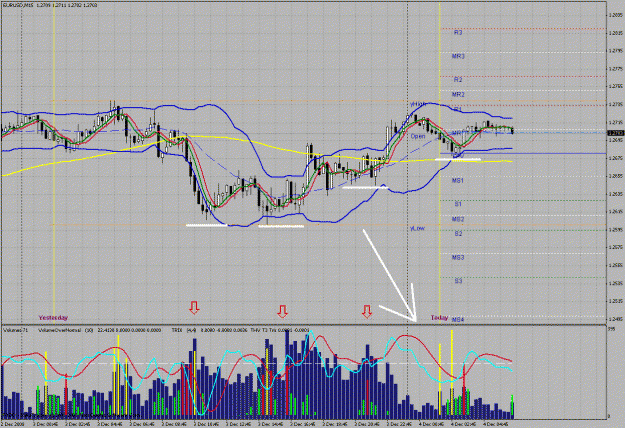Click the 3 Dec 10:45 time axis label

coord(206,424)
